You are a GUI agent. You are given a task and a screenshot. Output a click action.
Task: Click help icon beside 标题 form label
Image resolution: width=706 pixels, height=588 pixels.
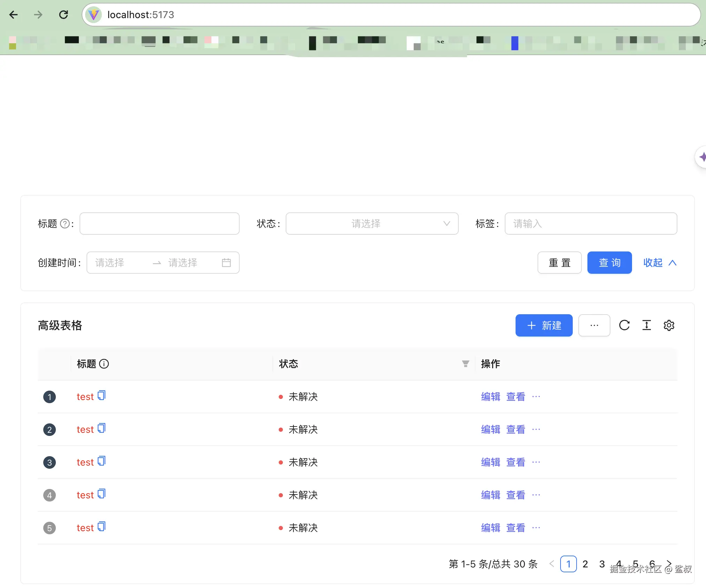point(65,224)
